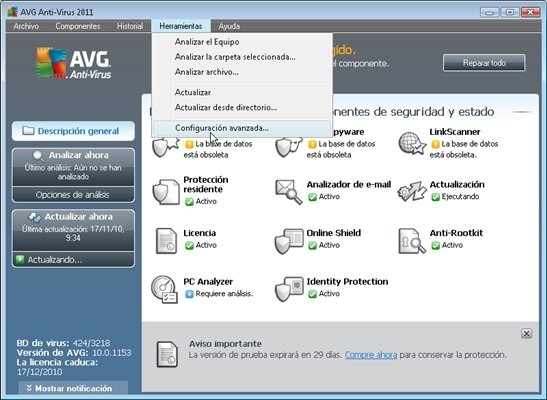Click the Anti-Spyware shield icon
Screen dimensions: 547x400
point(289,148)
